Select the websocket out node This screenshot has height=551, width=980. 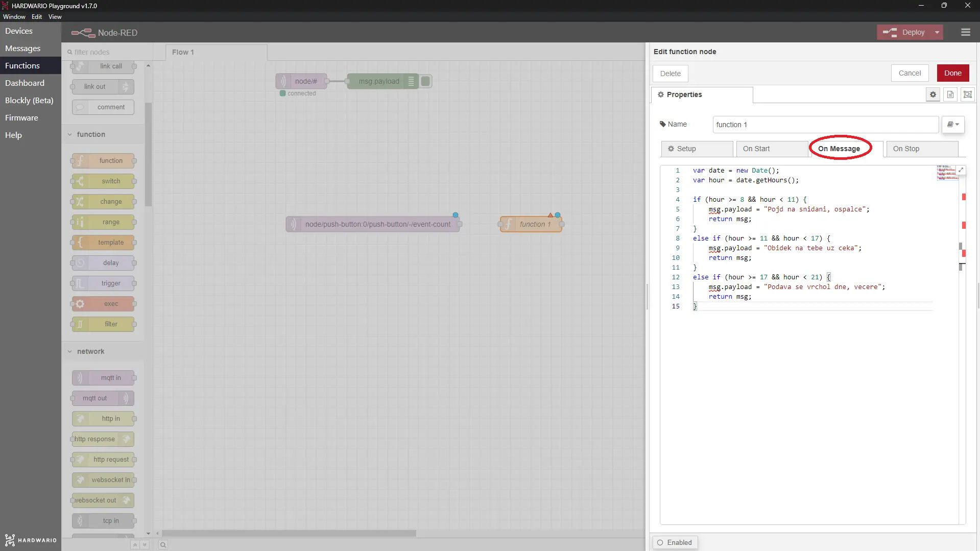tap(103, 500)
